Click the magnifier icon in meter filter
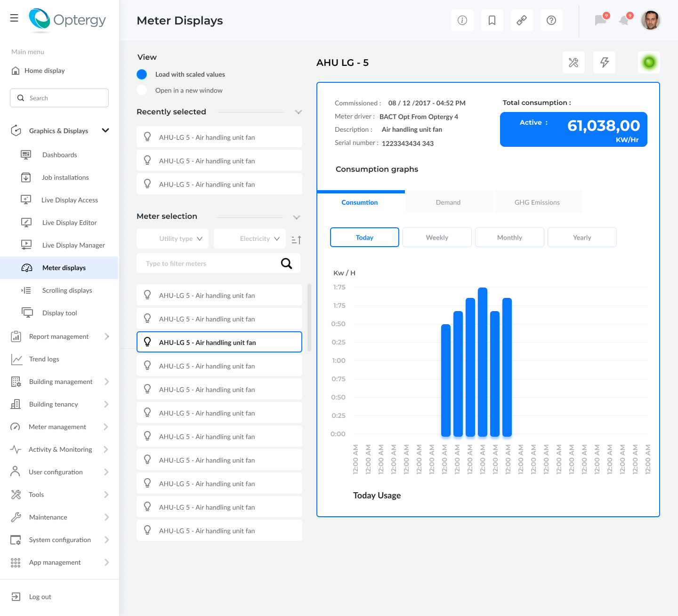This screenshot has width=678, height=616. [286, 264]
